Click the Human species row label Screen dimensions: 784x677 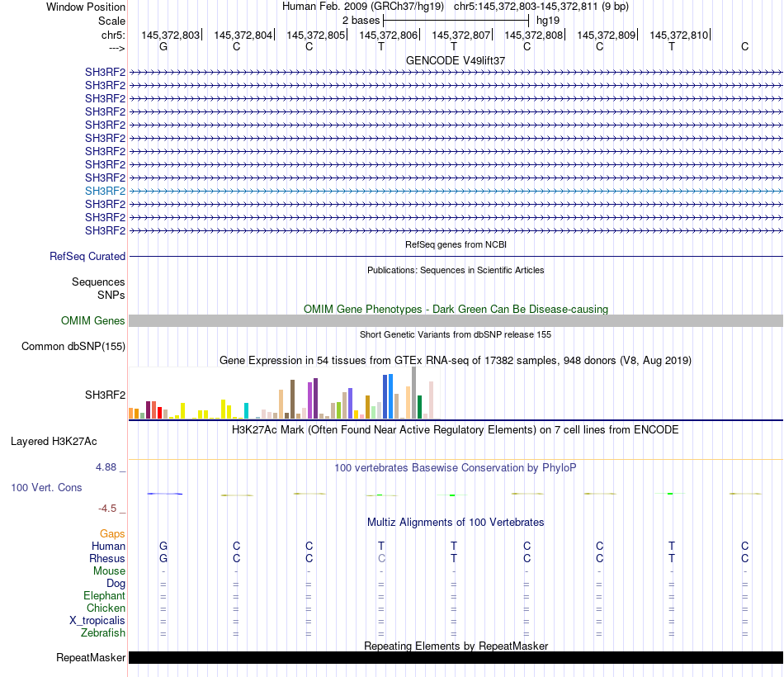(x=108, y=546)
